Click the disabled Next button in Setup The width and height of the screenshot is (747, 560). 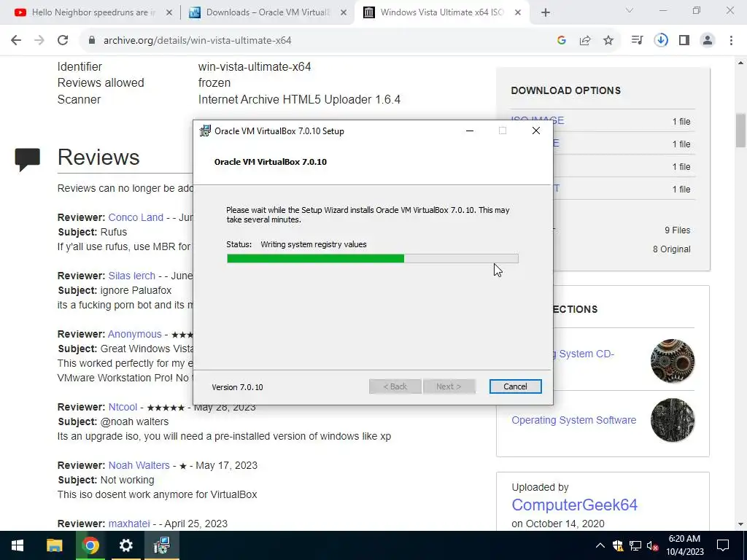pyautogui.click(x=449, y=386)
